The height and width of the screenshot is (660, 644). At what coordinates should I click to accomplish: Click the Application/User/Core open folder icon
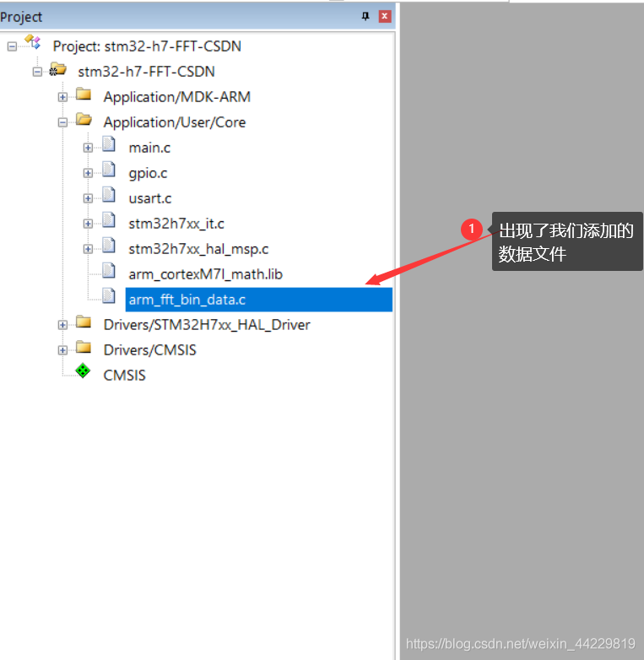coord(84,119)
